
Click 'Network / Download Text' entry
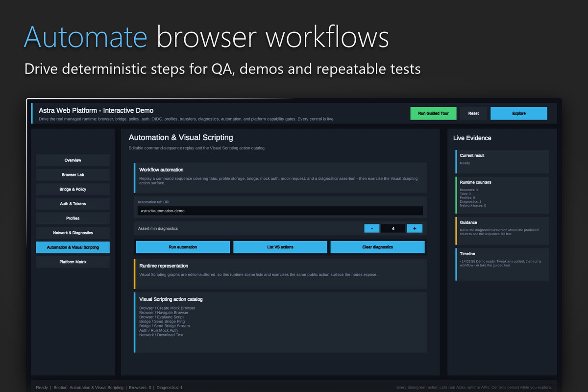tap(161, 335)
